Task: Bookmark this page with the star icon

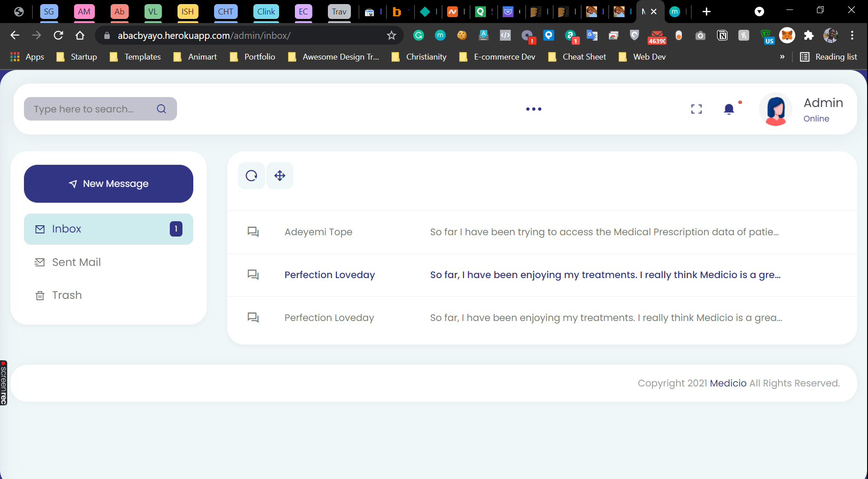Action: click(391, 35)
